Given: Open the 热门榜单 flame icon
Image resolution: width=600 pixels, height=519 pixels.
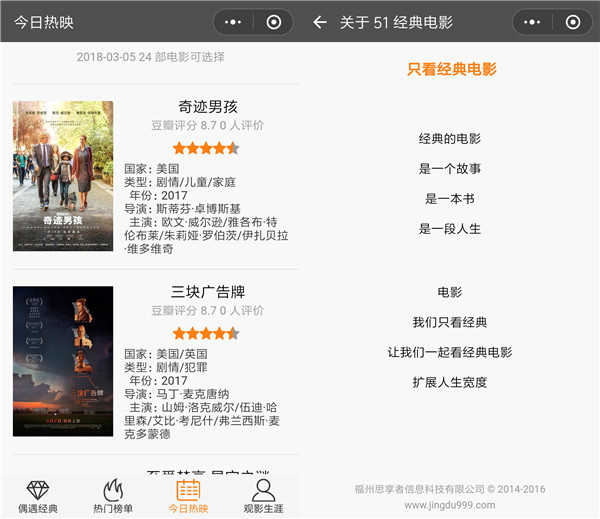Looking at the screenshot, I should [113, 489].
